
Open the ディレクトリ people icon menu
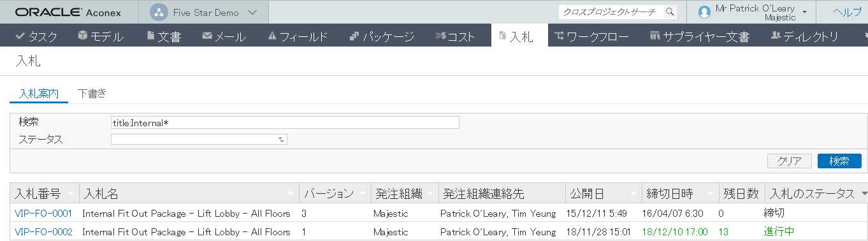pos(804,36)
